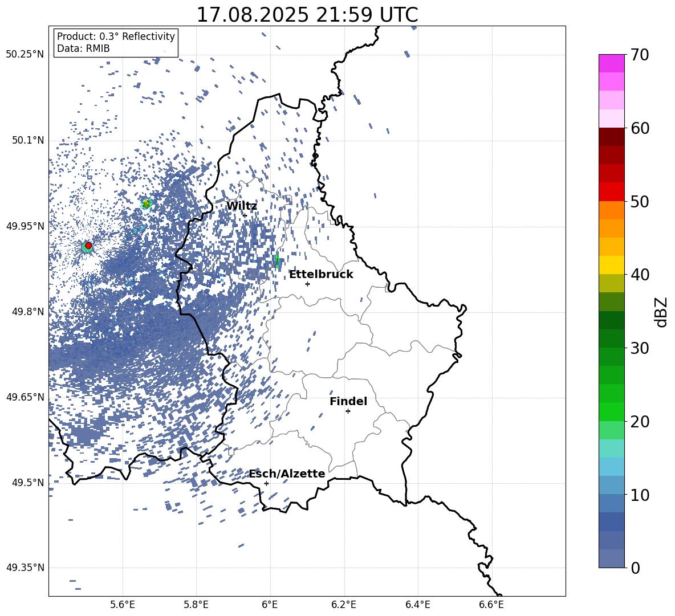Click the 60 tick on colorbar
Screen dimensions: 675x616
[x=640, y=128]
